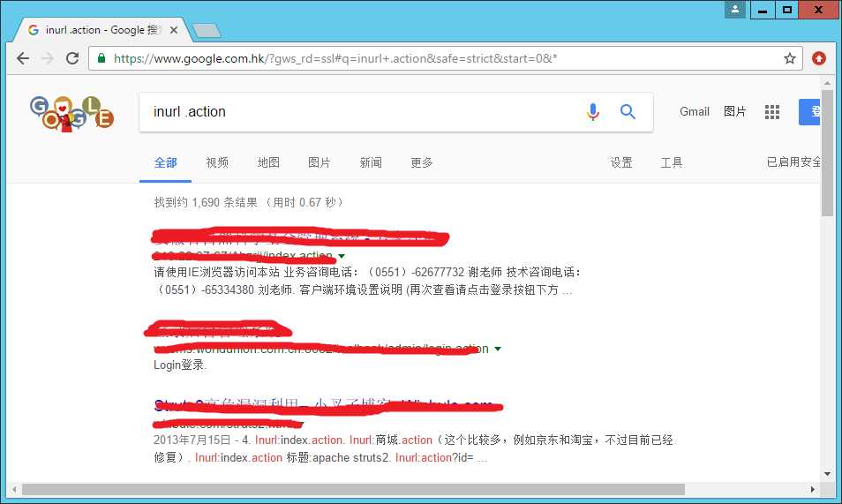Viewport: 842px width, 504px height.
Task: Click the blue sign-in button
Action: click(x=809, y=112)
